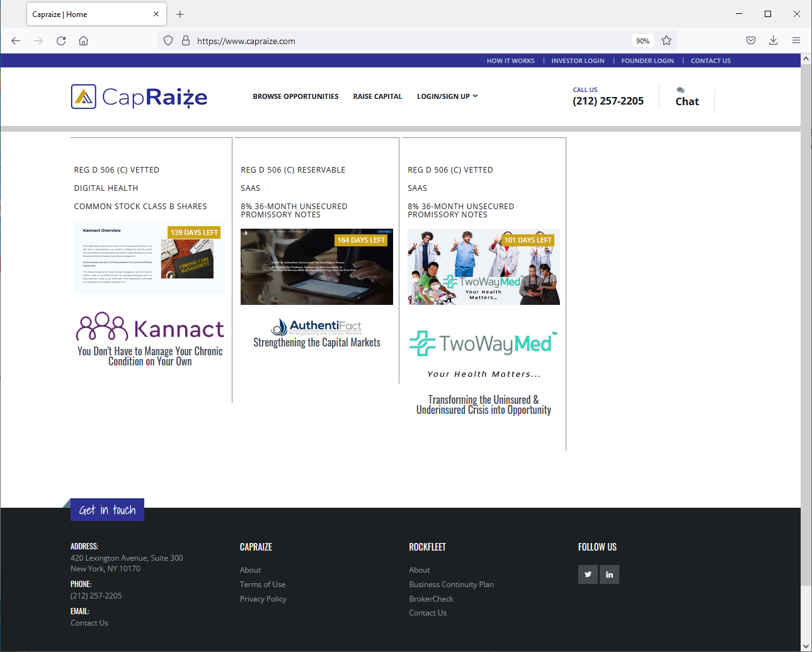The image size is (812, 652).
Task: Open the Pocket save icon
Action: (x=751, y=41)
